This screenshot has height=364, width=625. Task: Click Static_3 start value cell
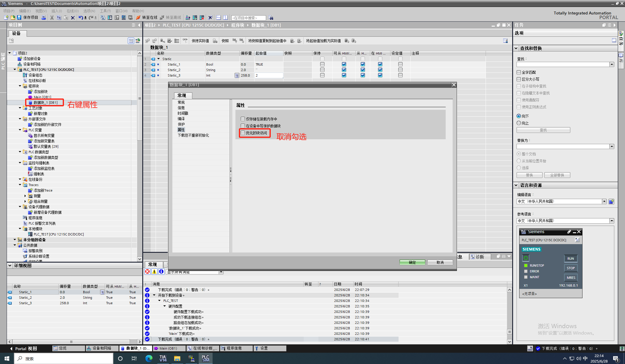269,75
